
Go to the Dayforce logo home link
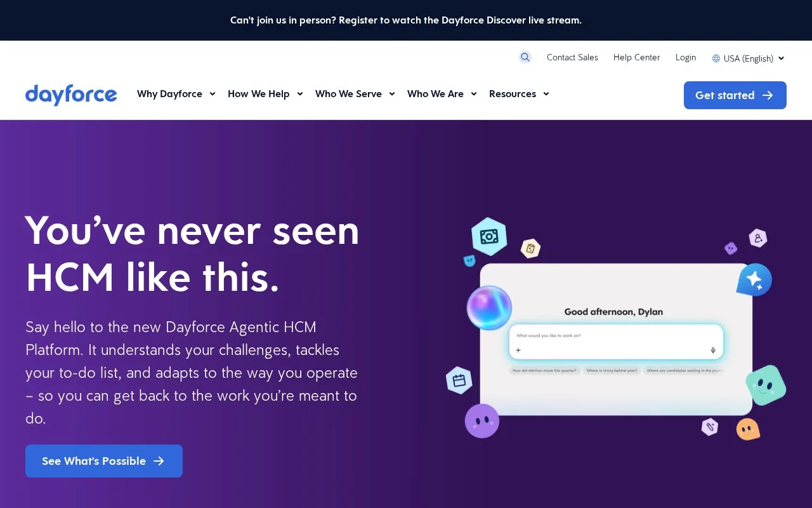pyautogui.click(x=71, y=95)
